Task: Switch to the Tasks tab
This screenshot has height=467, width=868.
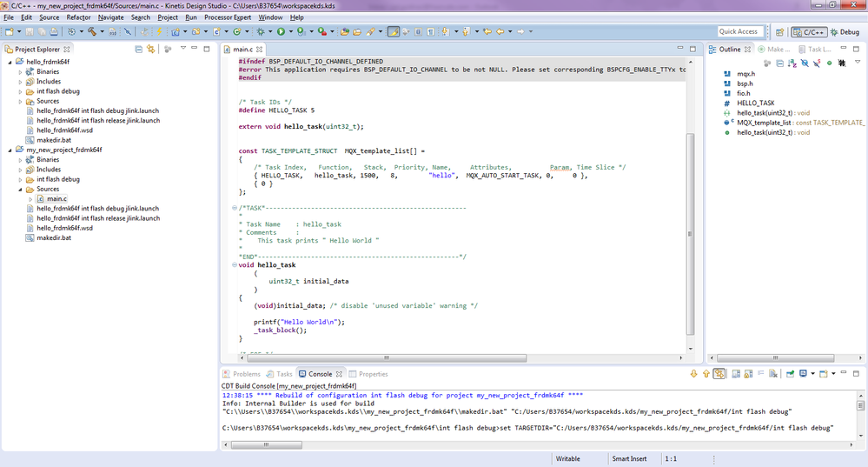Action: 280,374
